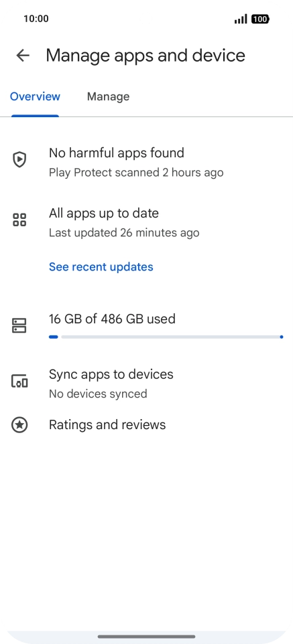Screen dimensions: 293x644
Task: Tap the star ratings icon
Action: click(x=19, y=424)
